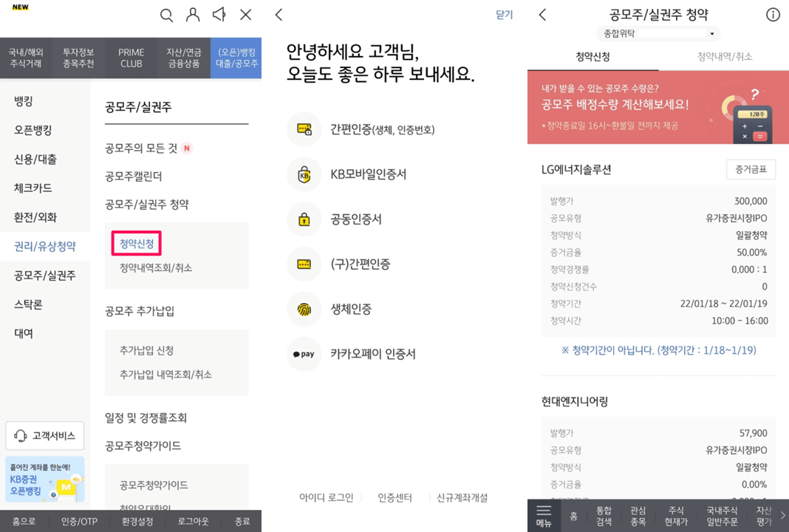Screen dimensions: 789x532
Task: Select the 카카오페이 pay icon
Action: click(304, 354)
